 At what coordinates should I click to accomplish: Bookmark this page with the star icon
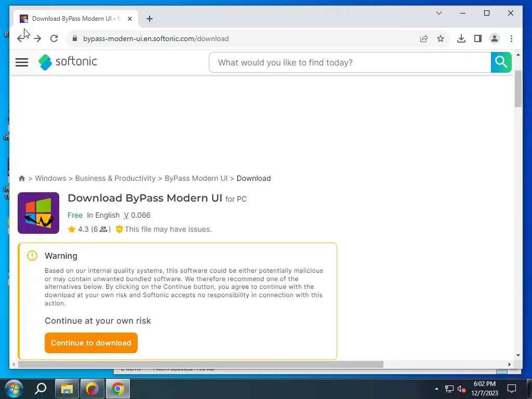(441, 38)
